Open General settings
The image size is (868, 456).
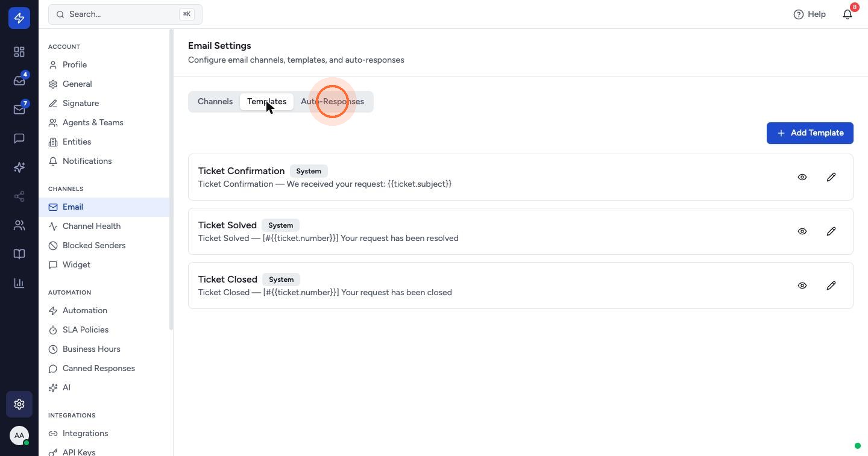coord(104,84)
